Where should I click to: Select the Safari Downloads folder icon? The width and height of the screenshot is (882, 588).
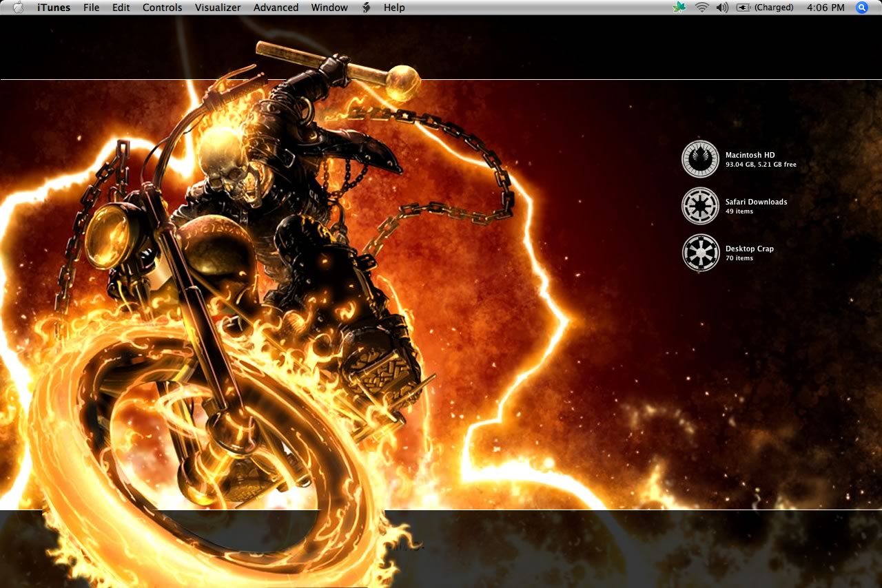click(701, 206)
